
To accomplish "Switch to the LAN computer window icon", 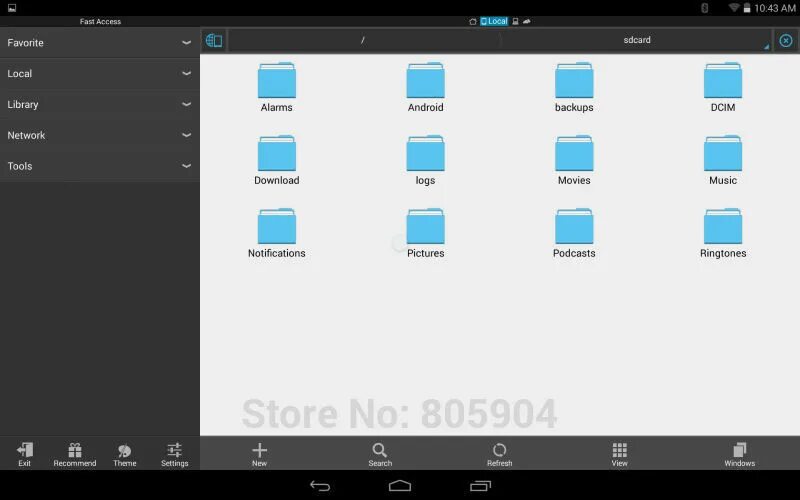I will (515, 21).
